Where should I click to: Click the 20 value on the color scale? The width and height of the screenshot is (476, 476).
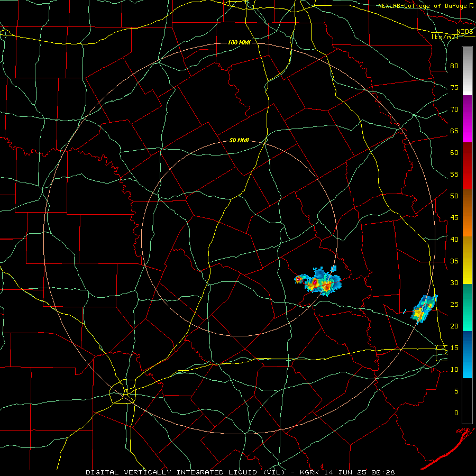454,326
